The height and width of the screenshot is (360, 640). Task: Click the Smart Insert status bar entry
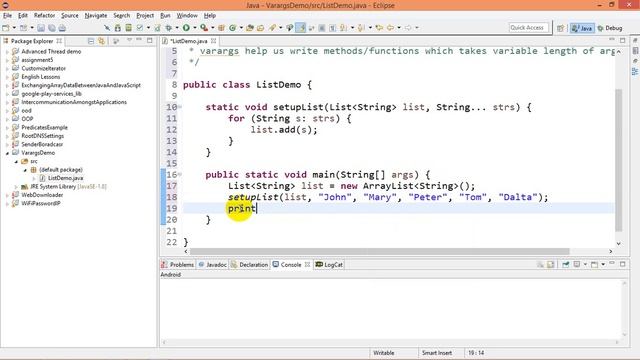437,353
